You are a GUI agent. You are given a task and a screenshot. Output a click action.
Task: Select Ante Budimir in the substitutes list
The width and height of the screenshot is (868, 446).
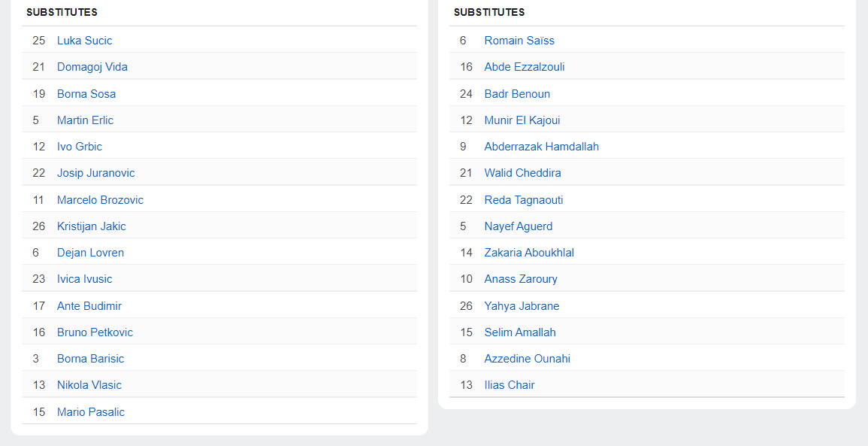tap(89, 306)
